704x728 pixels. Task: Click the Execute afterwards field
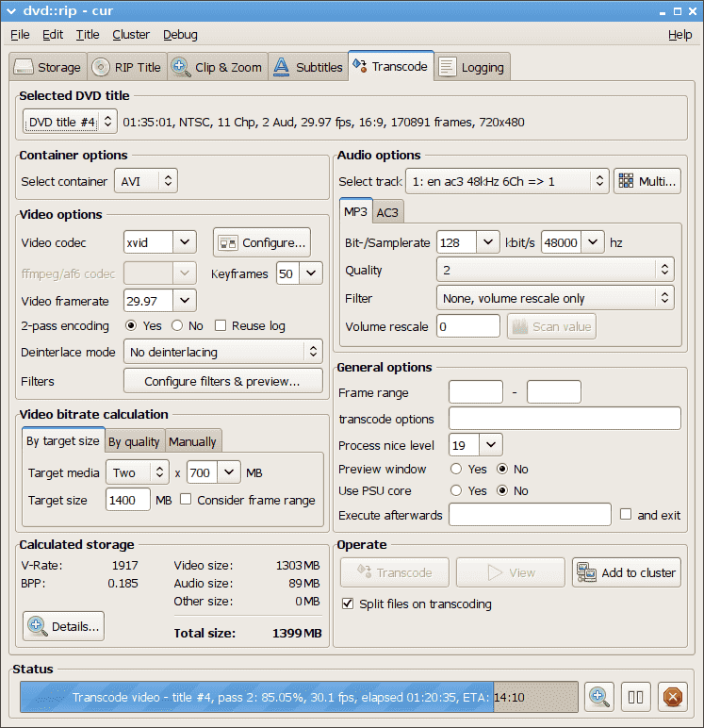[530, 515]
